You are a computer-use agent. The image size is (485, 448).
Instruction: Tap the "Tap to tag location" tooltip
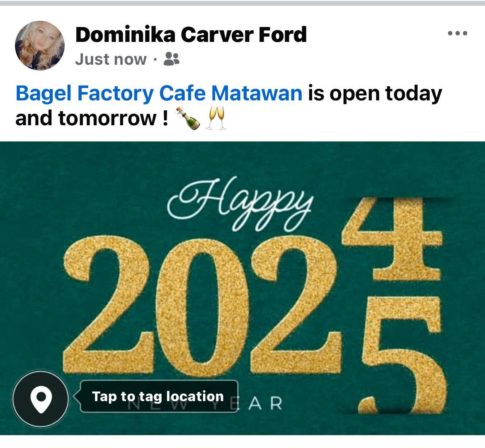click(159, 396)
